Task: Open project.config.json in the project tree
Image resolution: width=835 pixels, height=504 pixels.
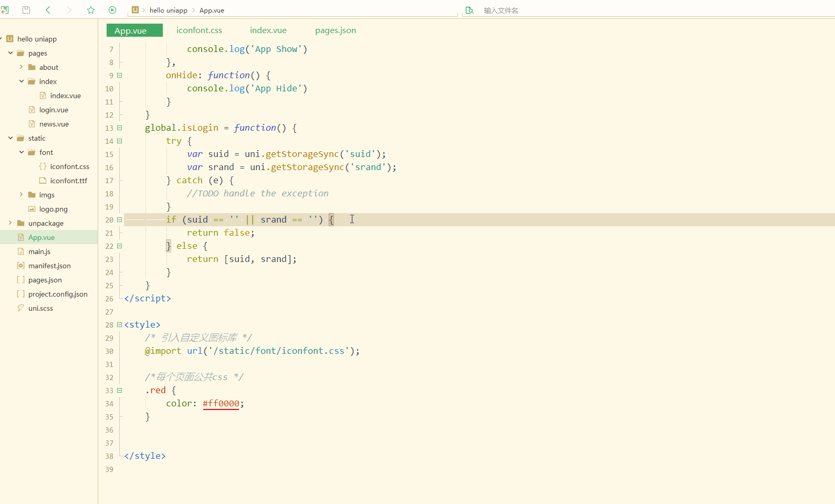Action: pos(58,294)
